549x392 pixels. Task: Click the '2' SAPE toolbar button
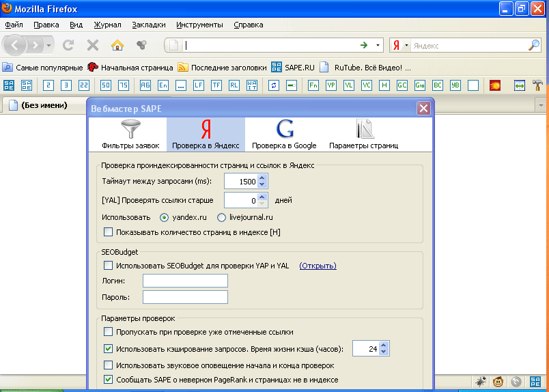pyautogui.click(x=48, y=85)
